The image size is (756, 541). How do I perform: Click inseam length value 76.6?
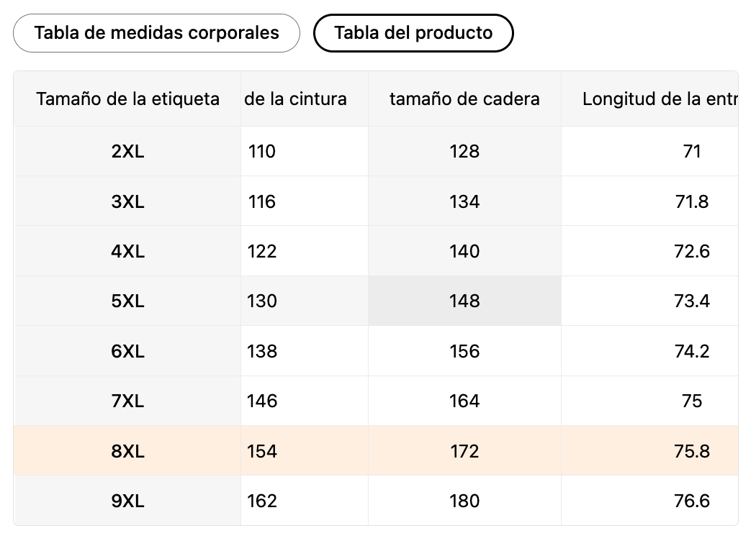tap(692, 501)
